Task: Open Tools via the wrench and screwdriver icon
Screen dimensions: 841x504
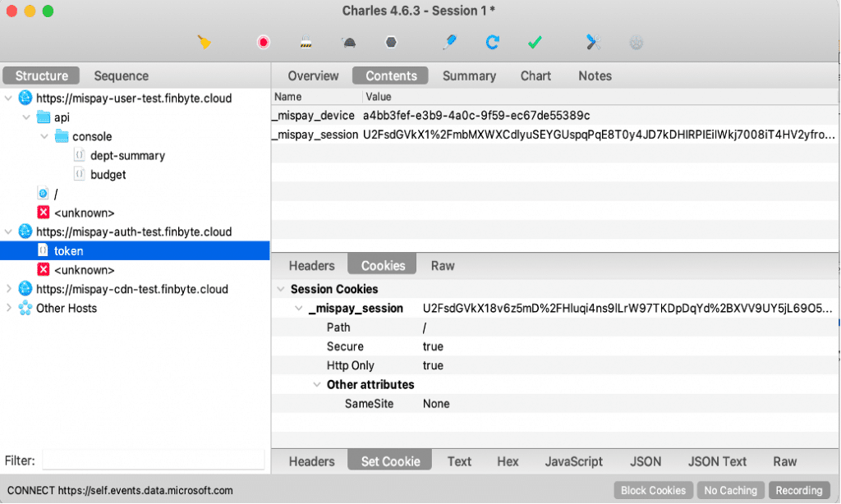Action: click(593, 41)
